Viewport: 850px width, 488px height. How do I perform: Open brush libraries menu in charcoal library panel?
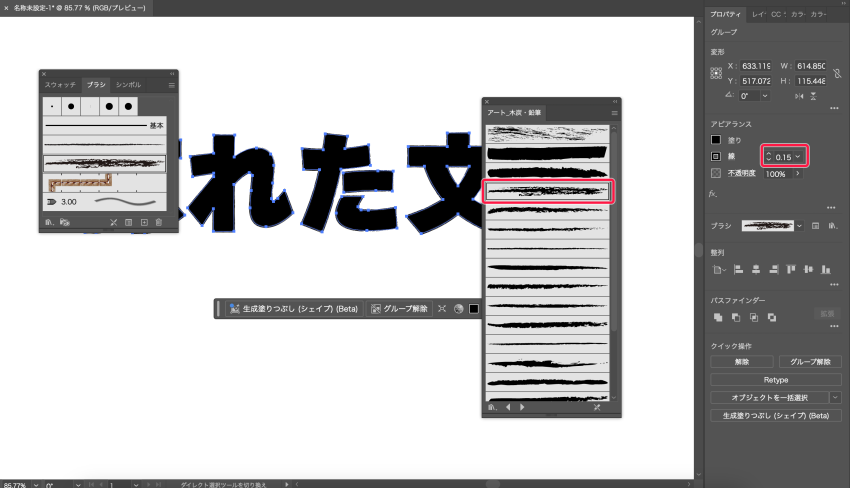point(492,407)
